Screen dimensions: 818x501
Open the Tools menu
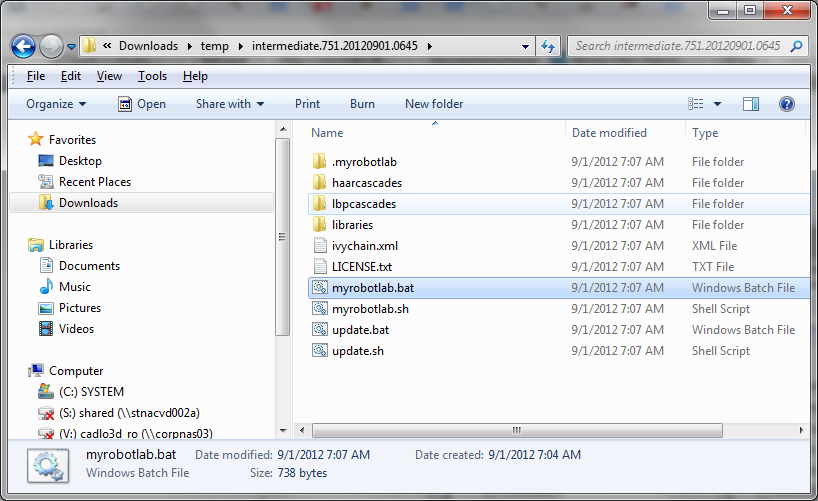tap(152, 76)
